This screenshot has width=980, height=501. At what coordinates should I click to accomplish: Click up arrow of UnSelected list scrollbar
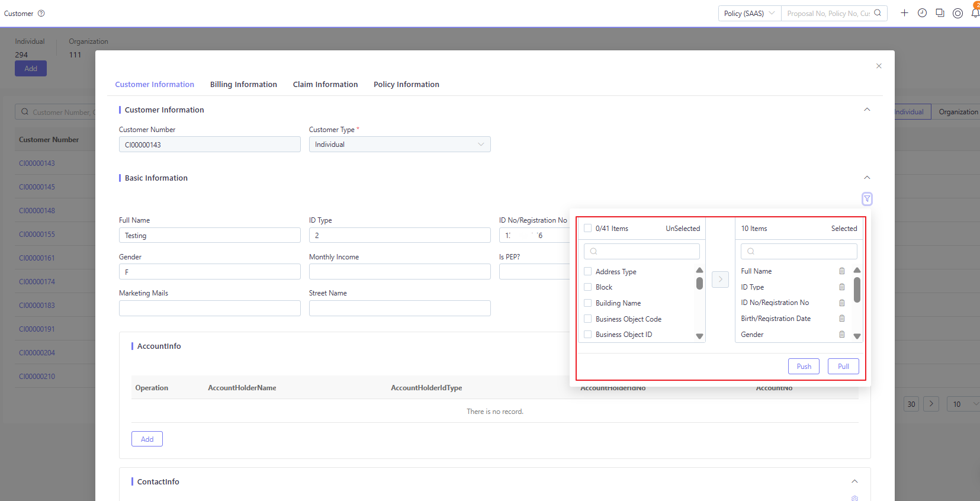699,270
